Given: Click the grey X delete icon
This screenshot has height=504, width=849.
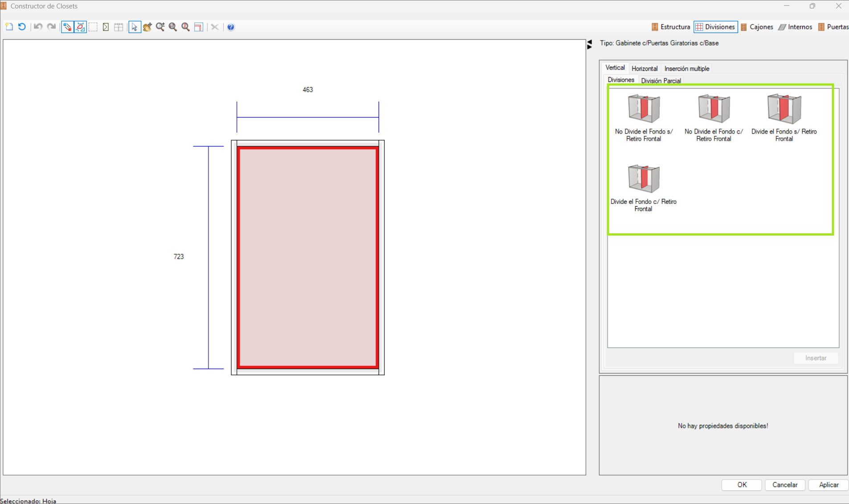Looking at the screenshot, I should click(215, 27).
